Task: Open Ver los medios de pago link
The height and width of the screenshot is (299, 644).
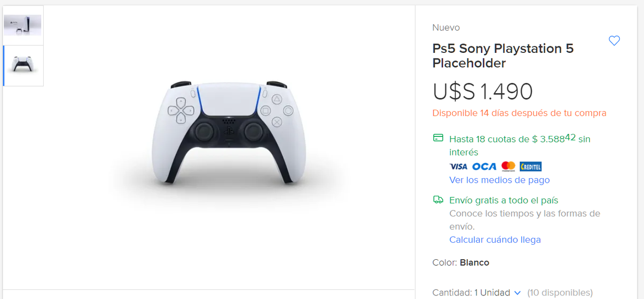Action: pyautogui.click(x=499, y=180)
